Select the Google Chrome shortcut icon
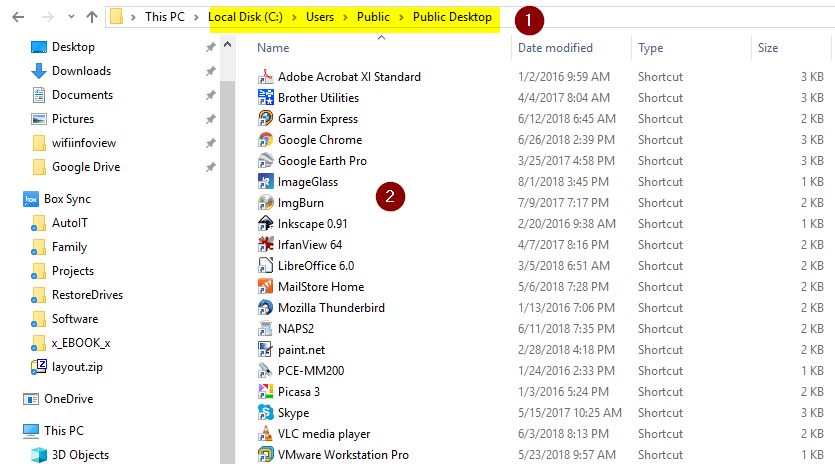 click(x=265, y=140)
